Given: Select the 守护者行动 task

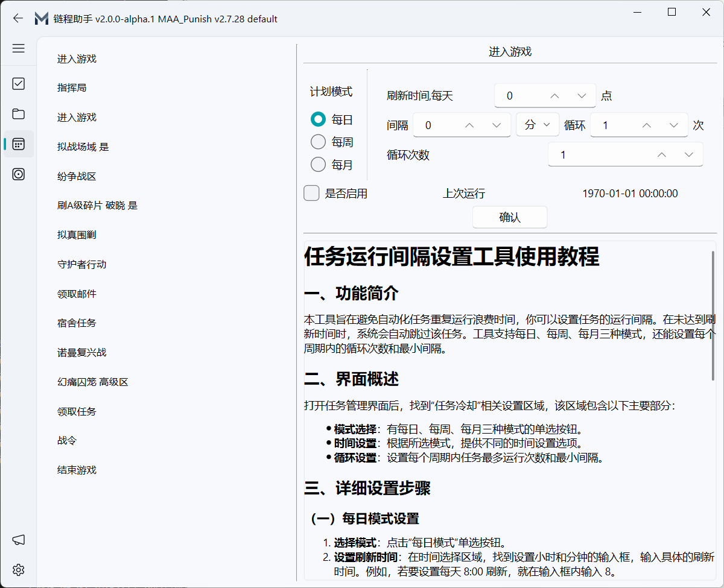Looking at the screenshot, I should (x=81, y=265).
